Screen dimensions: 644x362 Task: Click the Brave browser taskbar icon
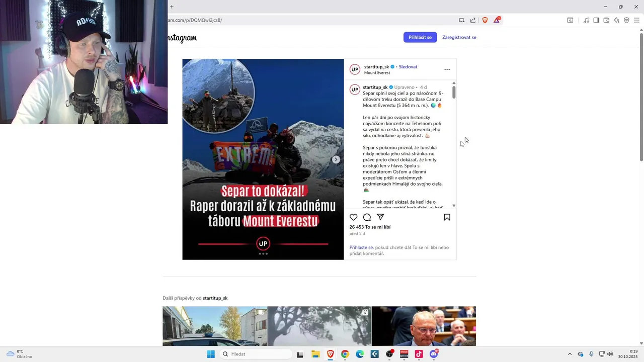[330, 354]
